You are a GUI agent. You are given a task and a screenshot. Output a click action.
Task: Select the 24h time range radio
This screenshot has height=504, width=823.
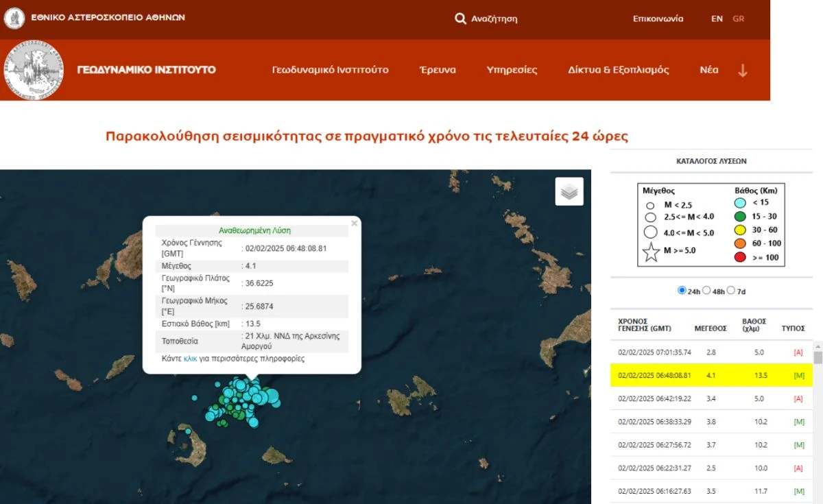tap(682, 290)
